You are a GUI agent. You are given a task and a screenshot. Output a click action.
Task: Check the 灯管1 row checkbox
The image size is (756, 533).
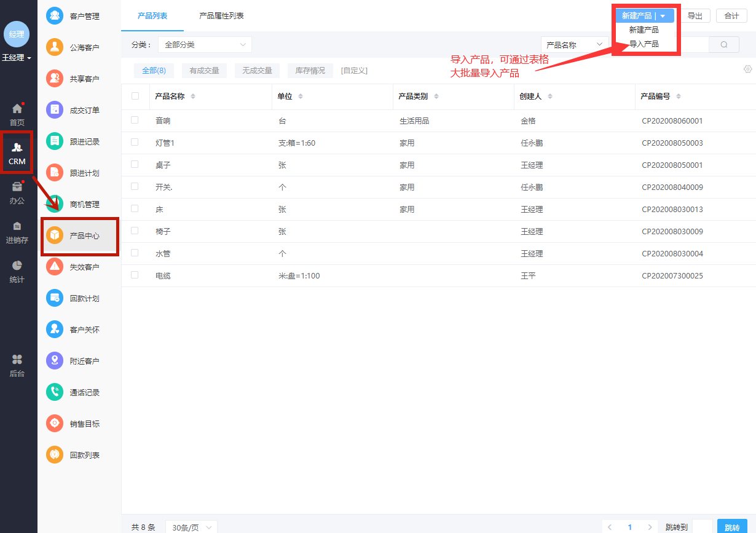point(135,142)
